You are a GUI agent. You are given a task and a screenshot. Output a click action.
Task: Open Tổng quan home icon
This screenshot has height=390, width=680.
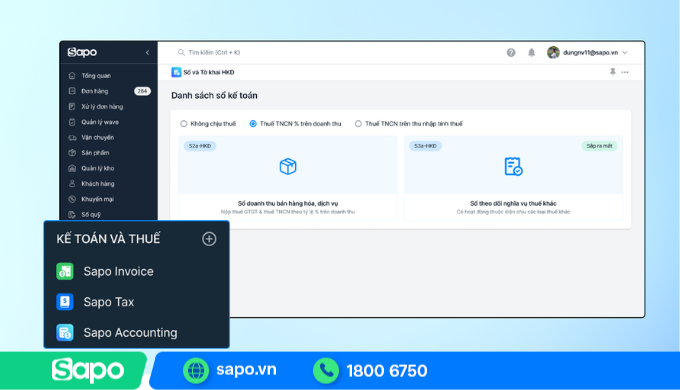[x=72, y=75]
